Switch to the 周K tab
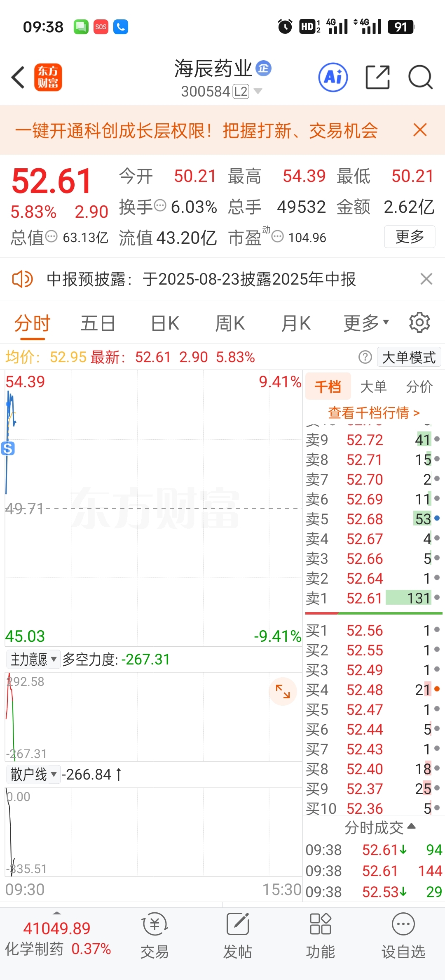 coord(230,323)
